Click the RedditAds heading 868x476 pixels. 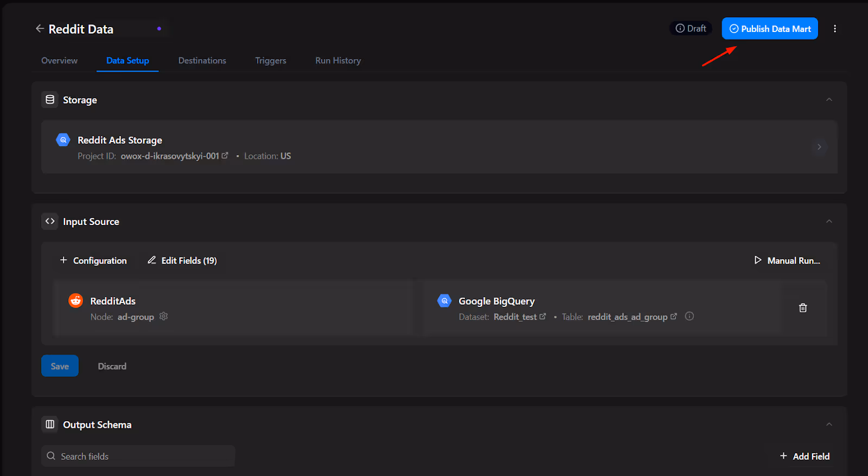tap(113, 301)
